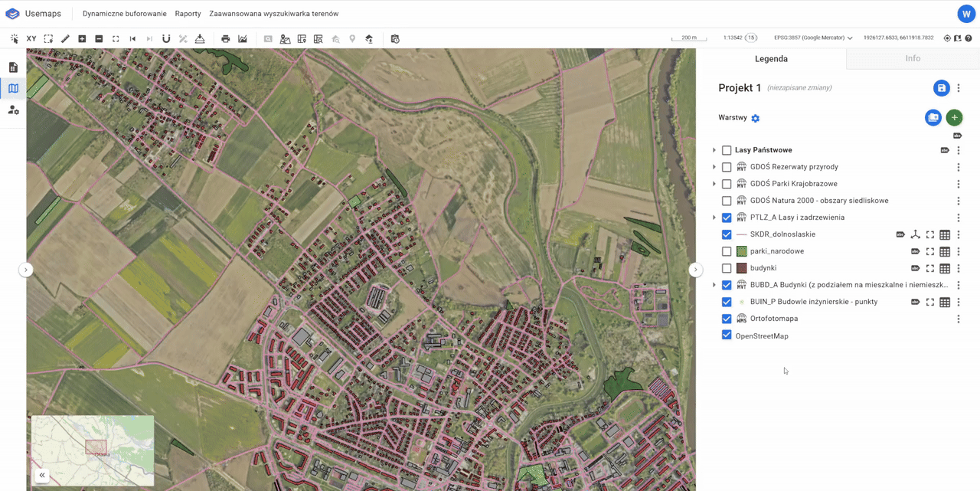
Task: Open Zaawansowana wyszukiwarka terenów
Action: coord(273,14)
